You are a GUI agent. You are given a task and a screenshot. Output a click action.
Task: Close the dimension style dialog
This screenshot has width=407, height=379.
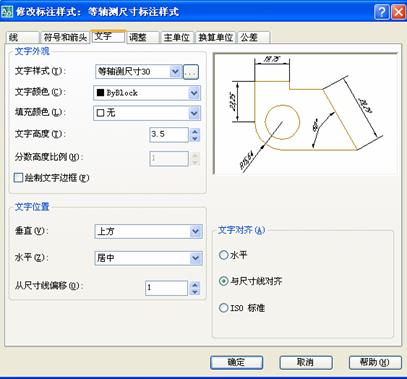click(x=398, y=12)
